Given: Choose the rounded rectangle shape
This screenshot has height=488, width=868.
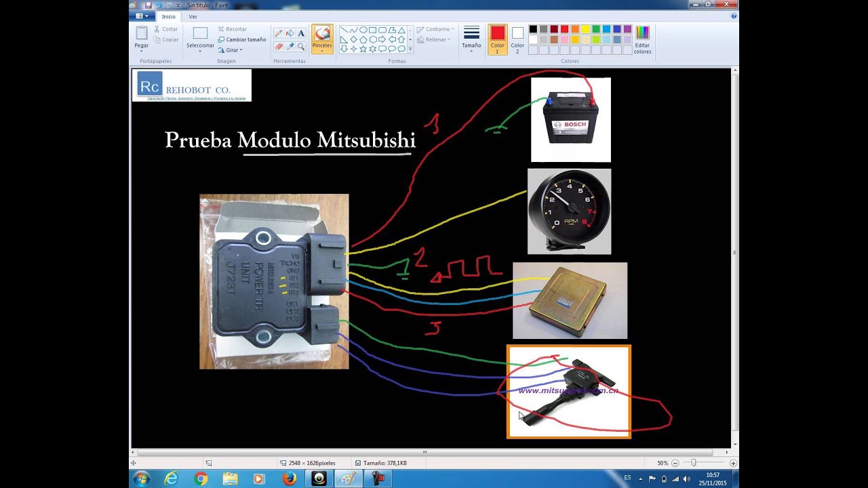Looking at the screenshot, I should [x=382, y=30].
